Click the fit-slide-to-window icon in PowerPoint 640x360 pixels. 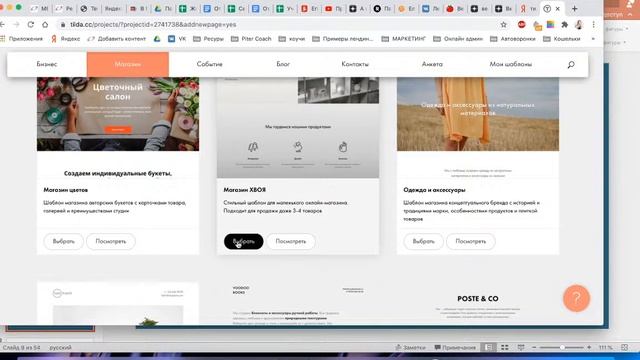point(624,347)
